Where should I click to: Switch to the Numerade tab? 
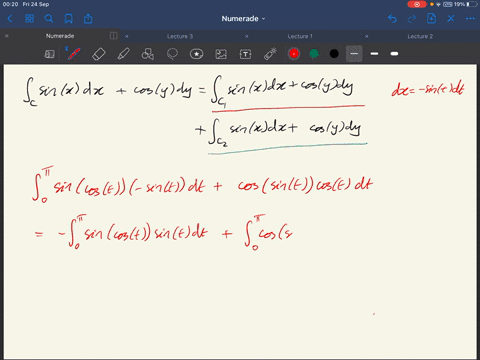[60, 36]
